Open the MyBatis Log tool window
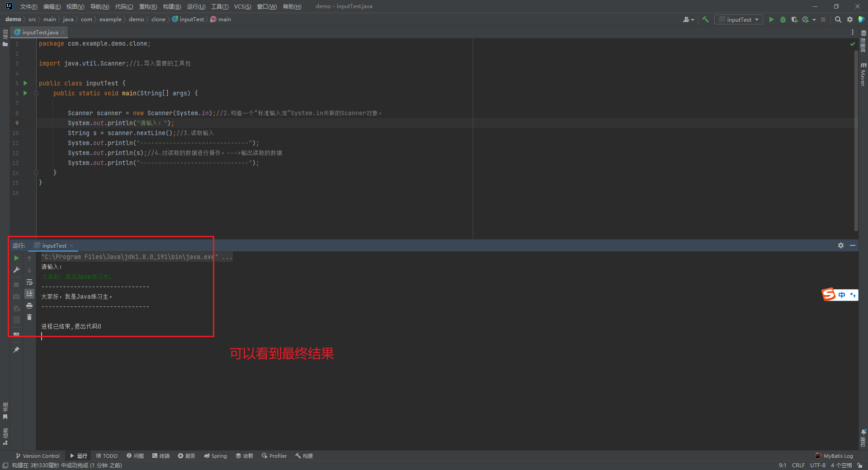 [834, 456]
